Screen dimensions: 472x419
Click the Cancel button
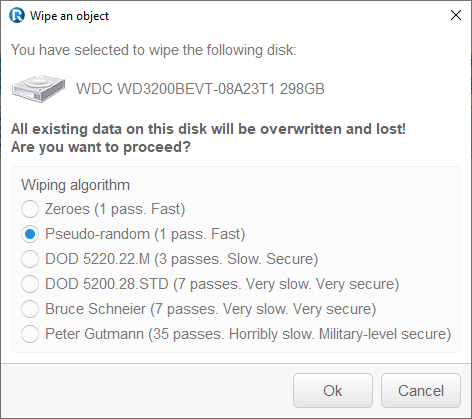pos(421,391)
